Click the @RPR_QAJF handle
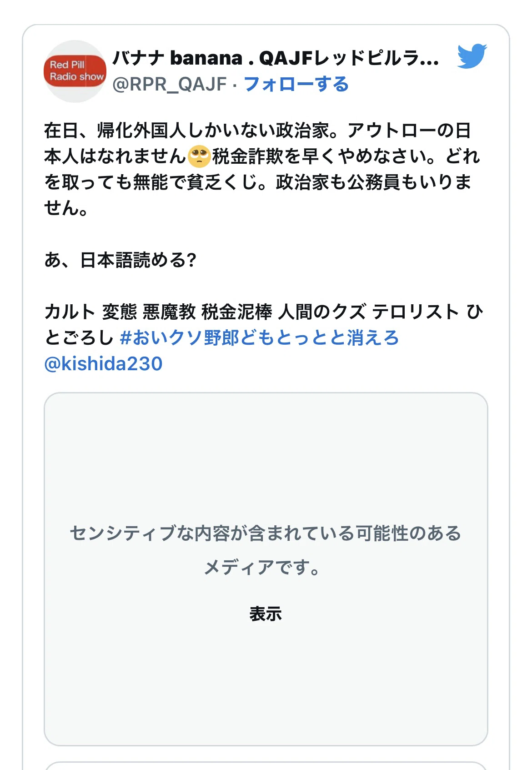The image size is (532, 770). tap(169, 84)
